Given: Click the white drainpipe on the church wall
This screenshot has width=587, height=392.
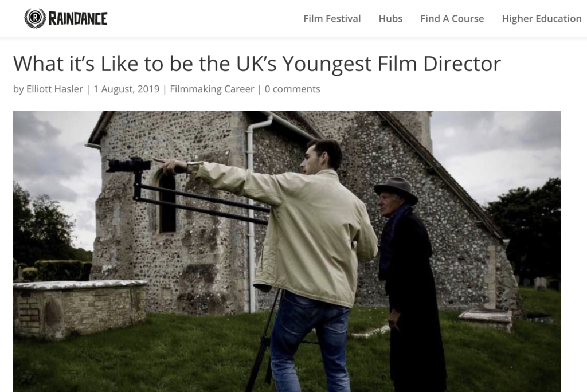Looking at the screenshot, I should (252, 213).
